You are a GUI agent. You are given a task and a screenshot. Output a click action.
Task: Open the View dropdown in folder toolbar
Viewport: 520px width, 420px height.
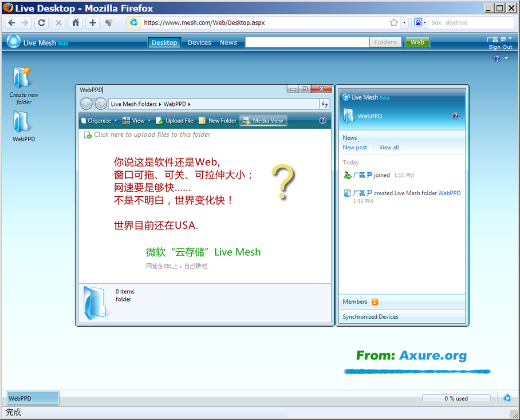tap(136, 121)
